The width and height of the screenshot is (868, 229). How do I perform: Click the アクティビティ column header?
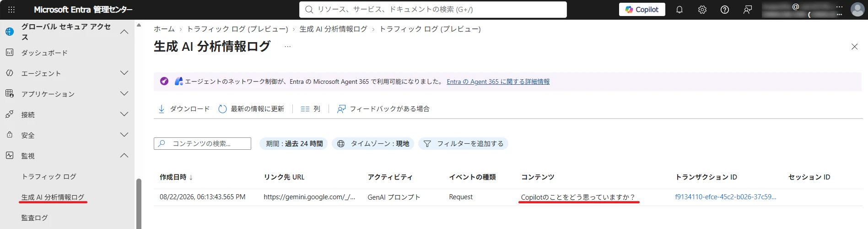pos(390,177)
